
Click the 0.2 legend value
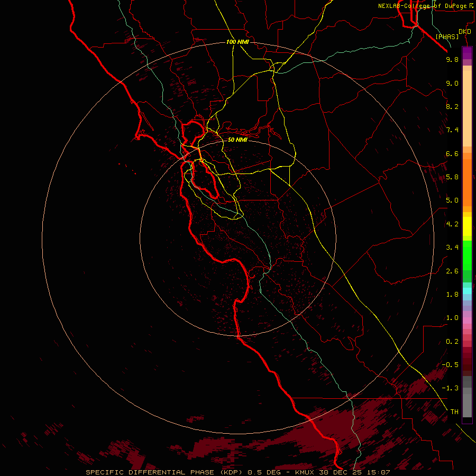[x=452, y=342]
